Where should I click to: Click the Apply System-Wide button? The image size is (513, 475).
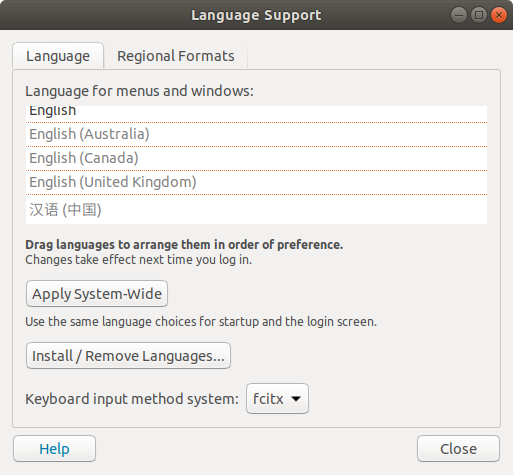tap(97, 294)
